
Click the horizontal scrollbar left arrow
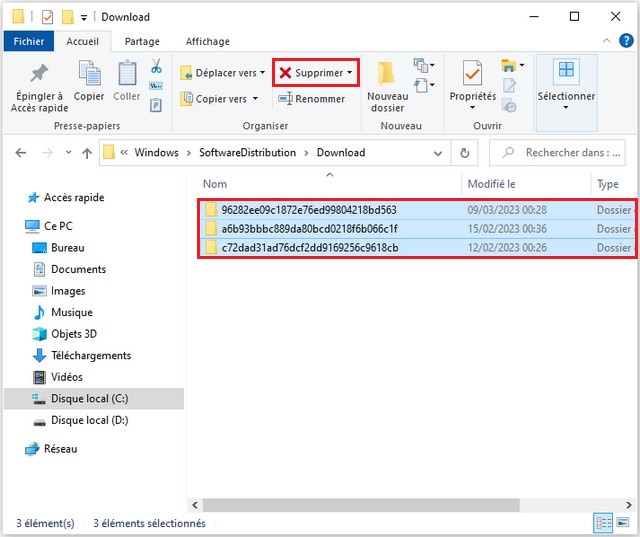coord(195,505)
